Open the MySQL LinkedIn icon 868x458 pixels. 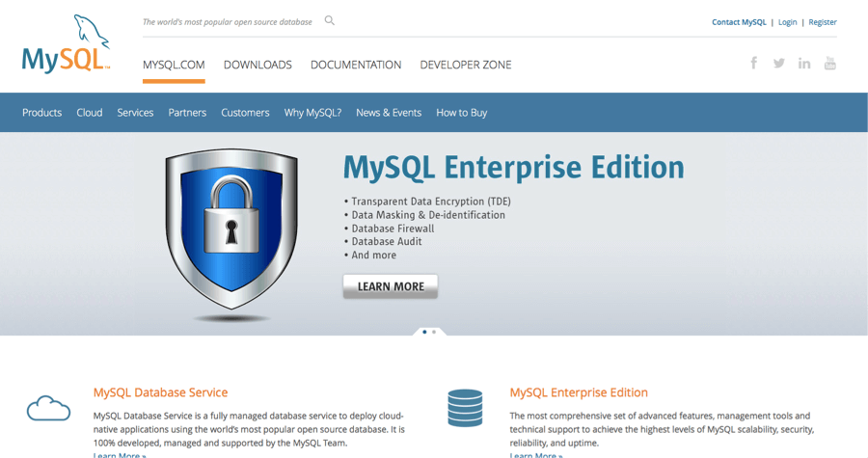pyautogui.click(x=804, y=64)
